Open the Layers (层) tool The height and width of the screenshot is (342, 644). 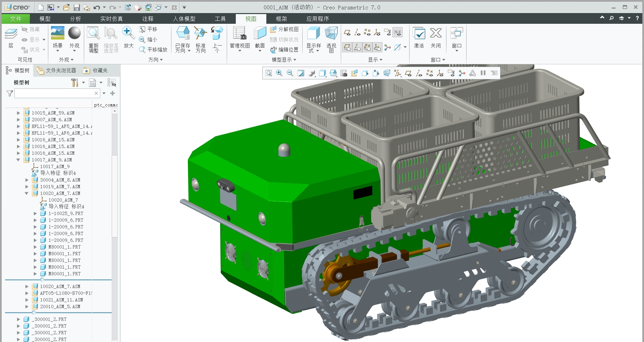coord(11,38)
